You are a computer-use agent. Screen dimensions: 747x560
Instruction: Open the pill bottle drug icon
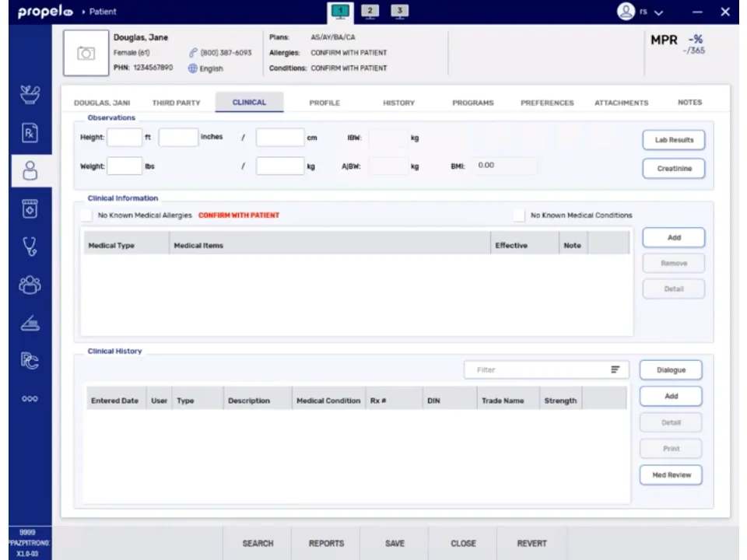(x=30, y=208)
